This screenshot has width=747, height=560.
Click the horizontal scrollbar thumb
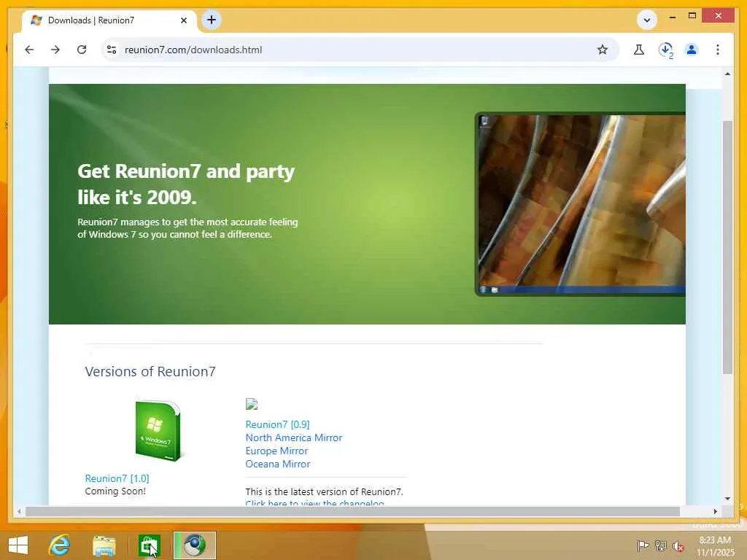352,511
